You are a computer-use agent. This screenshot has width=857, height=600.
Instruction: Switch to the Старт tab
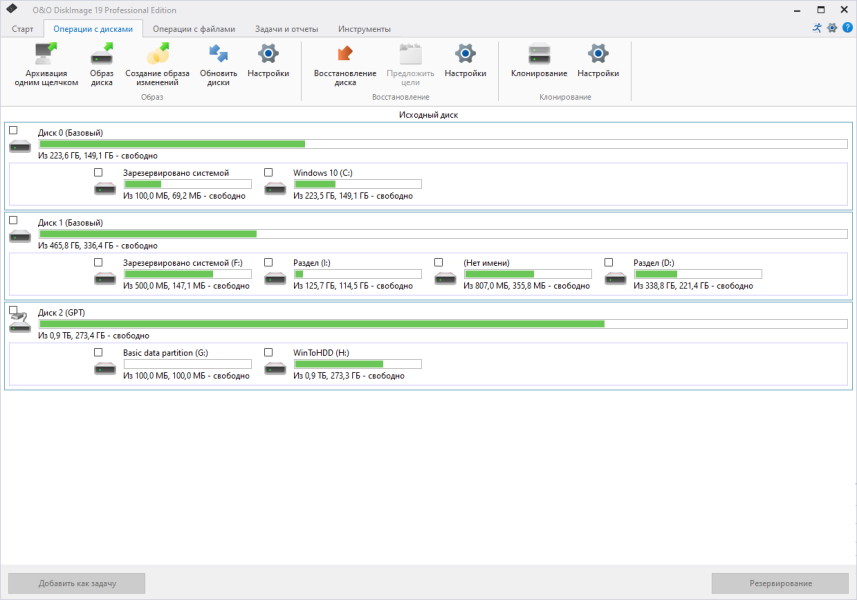click(x=22, y=29)
